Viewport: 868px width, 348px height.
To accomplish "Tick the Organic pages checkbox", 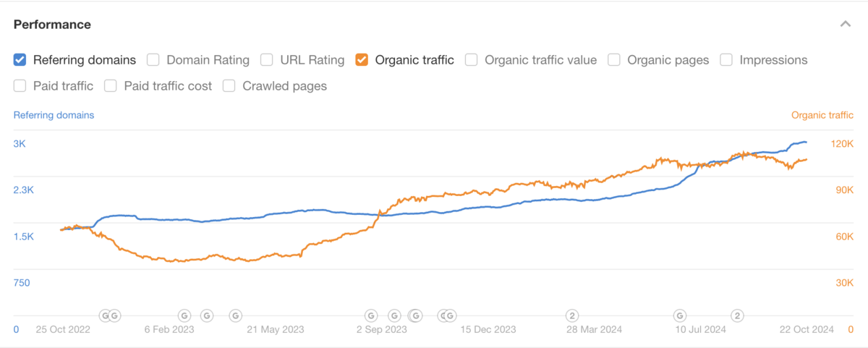I will coord(614,60).
